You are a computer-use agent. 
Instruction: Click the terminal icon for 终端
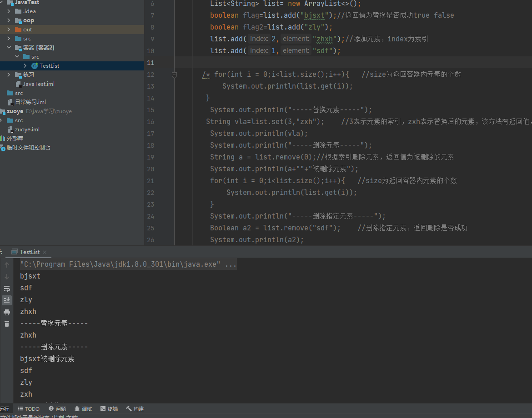(103, 409)
